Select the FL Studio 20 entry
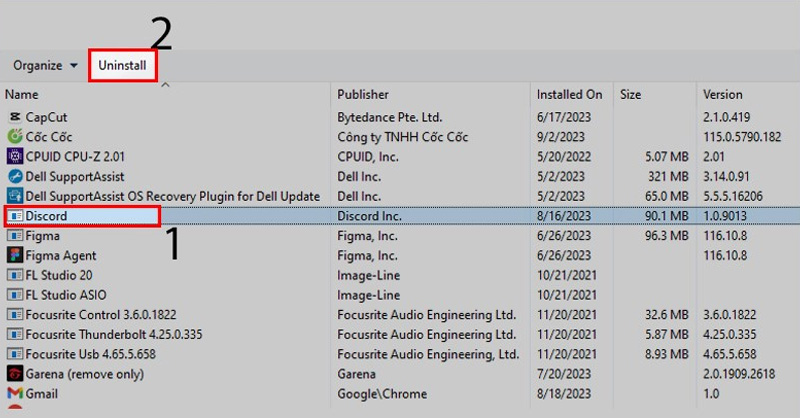Image resolution: width=800 pixels, height=418 pixels. pyautogui.click(x=59, y=275)
